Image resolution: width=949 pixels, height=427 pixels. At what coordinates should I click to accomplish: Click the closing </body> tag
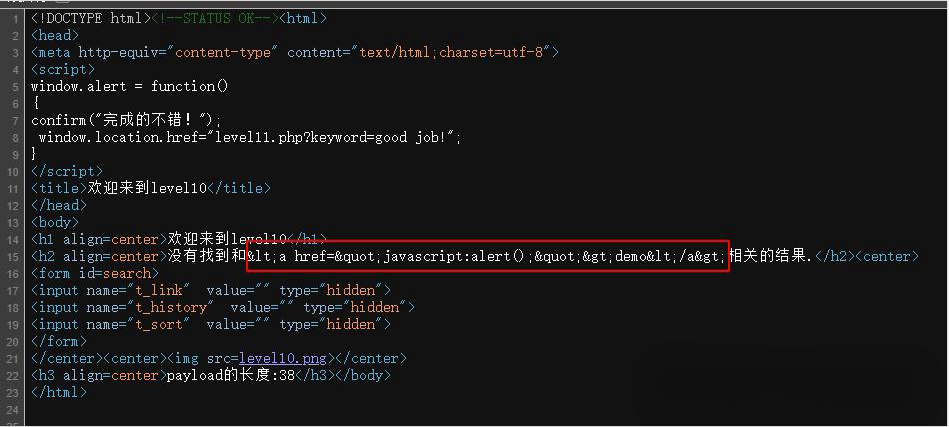[363, 376]
